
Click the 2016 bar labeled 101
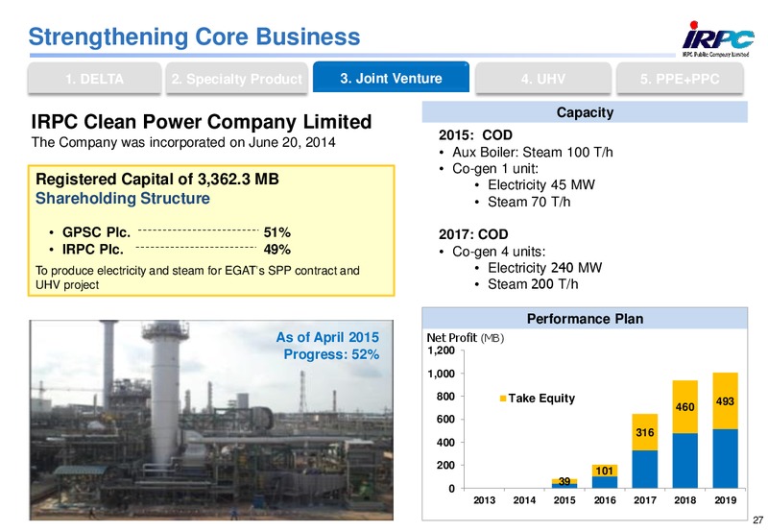[x=605, y=476]
